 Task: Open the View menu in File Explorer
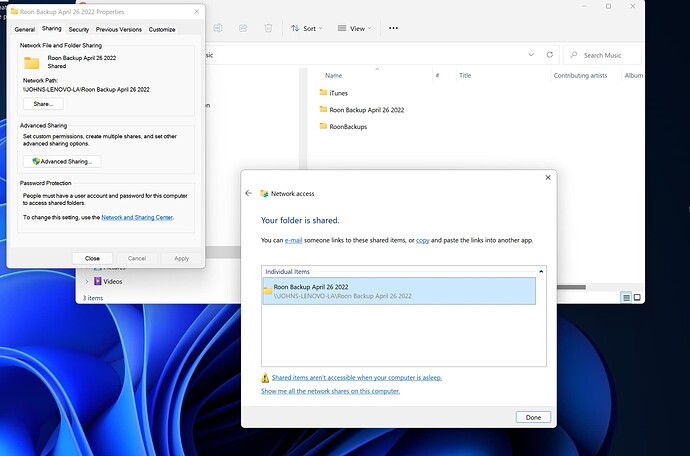point(354,28)
